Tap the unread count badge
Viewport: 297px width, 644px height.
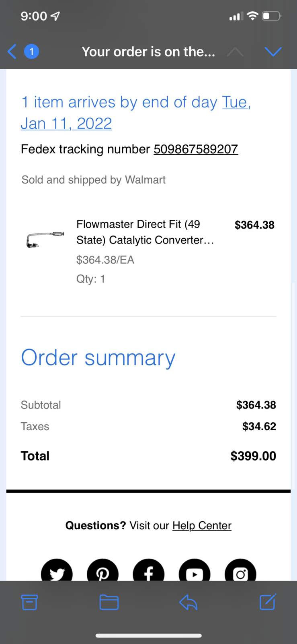click(x=31, y=52)
